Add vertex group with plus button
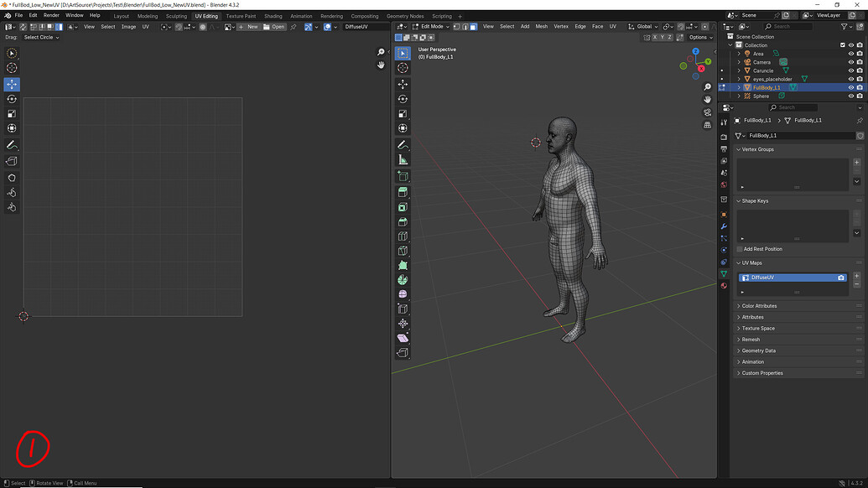868x488 pixels. click(856, 162)
